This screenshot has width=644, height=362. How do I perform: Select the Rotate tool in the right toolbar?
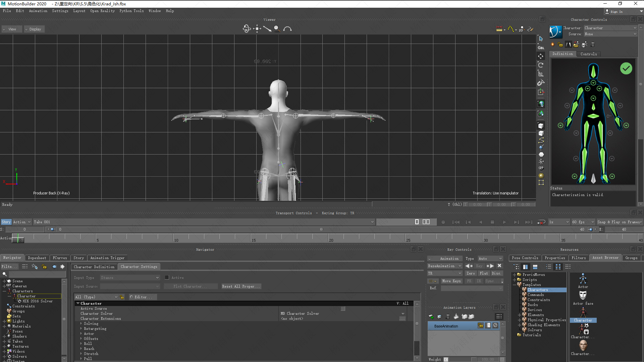coord(541,65)
